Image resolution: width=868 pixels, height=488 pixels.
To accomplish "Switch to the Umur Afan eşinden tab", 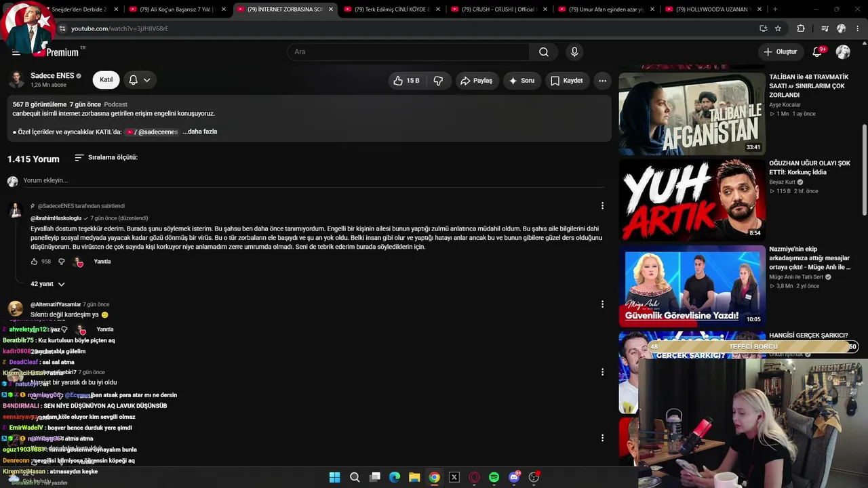I will [x=607, y=9].
